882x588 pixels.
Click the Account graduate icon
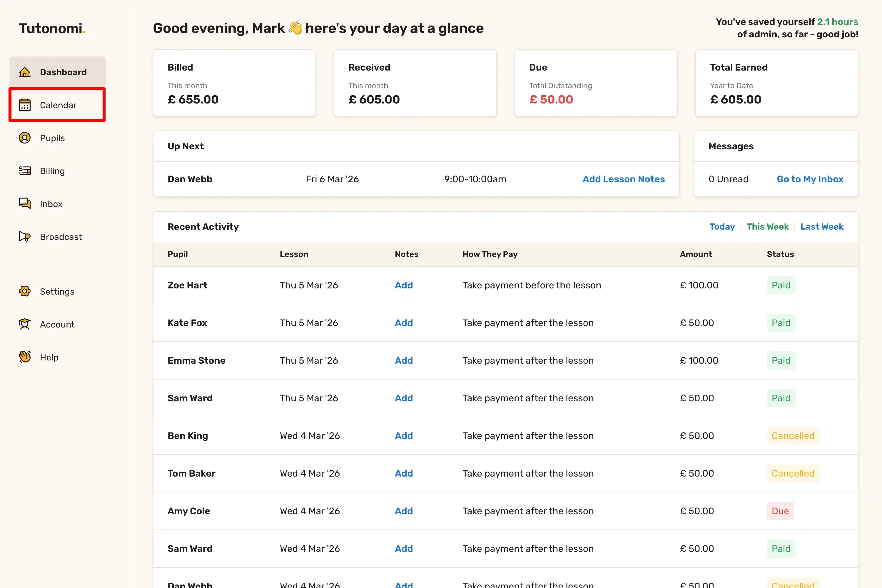(25, 324)
